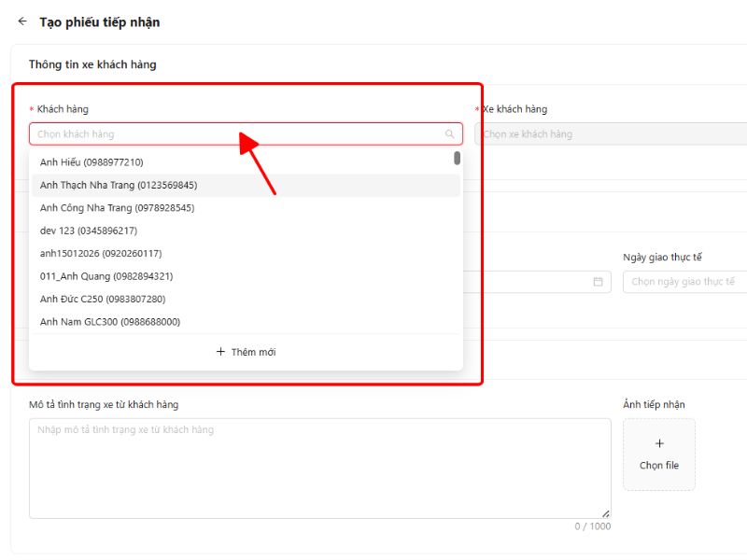Click the search magnifier icon in customer field
The image size is (747, 560).
pyautogui.click(x=450, y=134)
